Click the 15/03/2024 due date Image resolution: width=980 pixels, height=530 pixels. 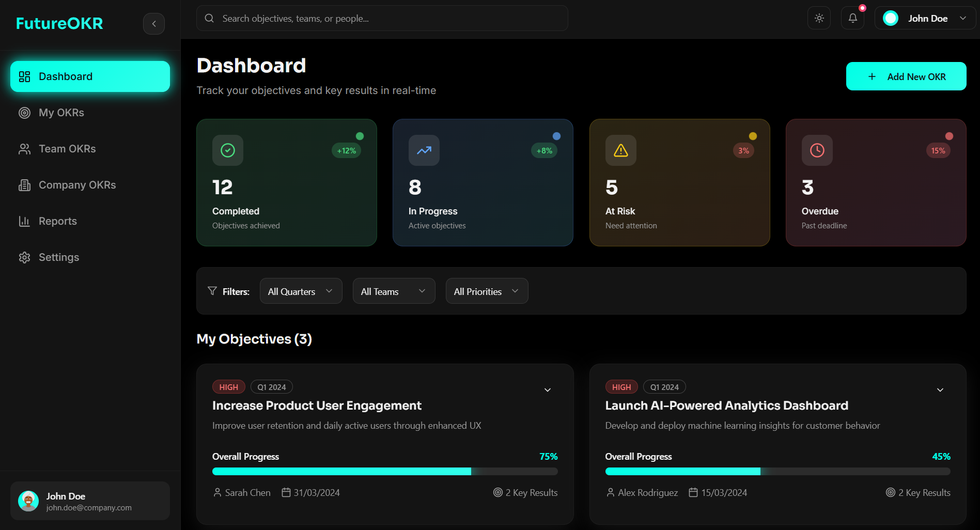click(x=718, y=493)
